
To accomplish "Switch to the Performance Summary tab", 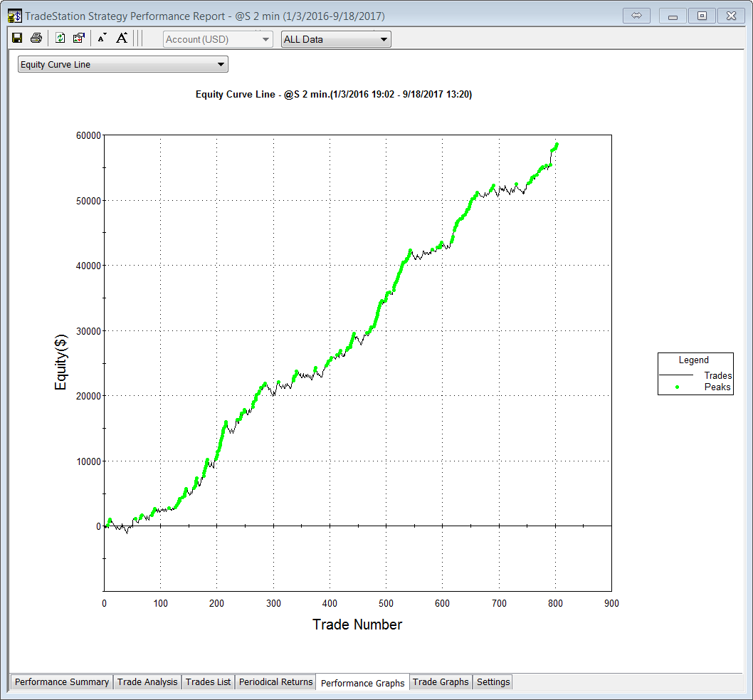I will [x=62, y=682].
